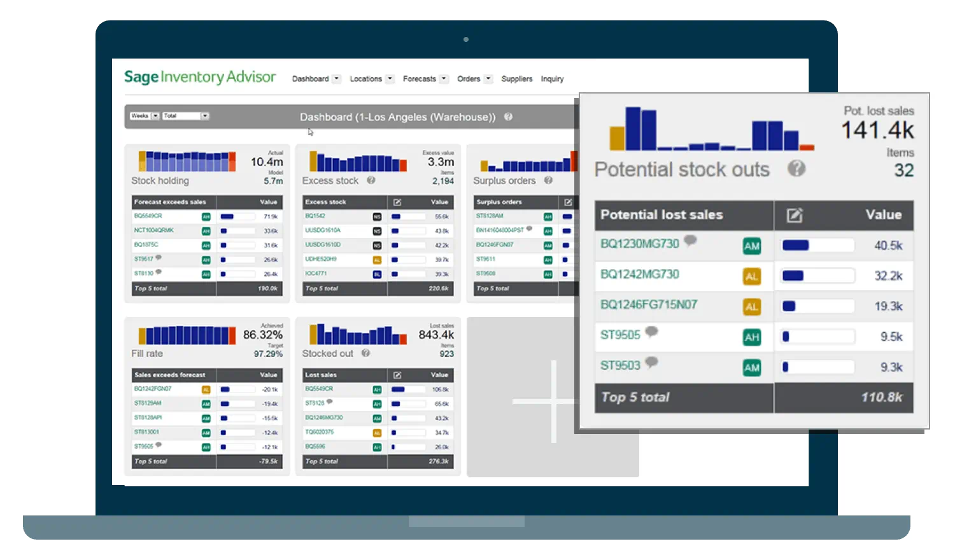Open comment bubble next to ST9505 in popup
Screen dimensions: 955x560
coord(651,332)
